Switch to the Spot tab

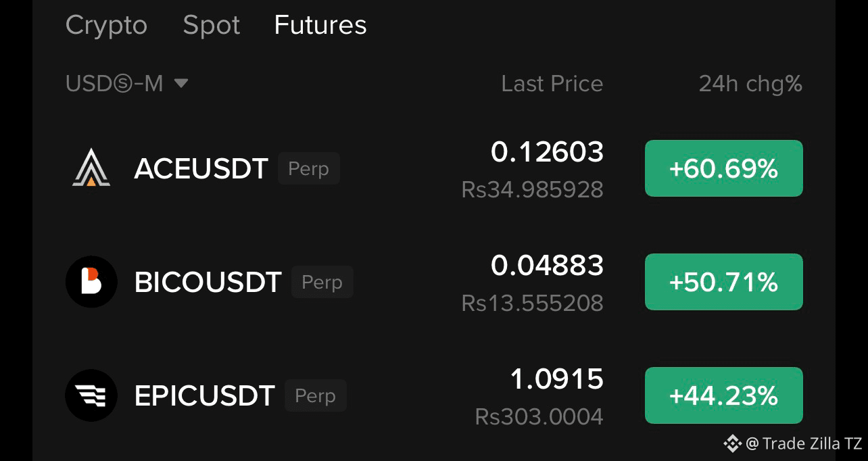coord(212,26)
